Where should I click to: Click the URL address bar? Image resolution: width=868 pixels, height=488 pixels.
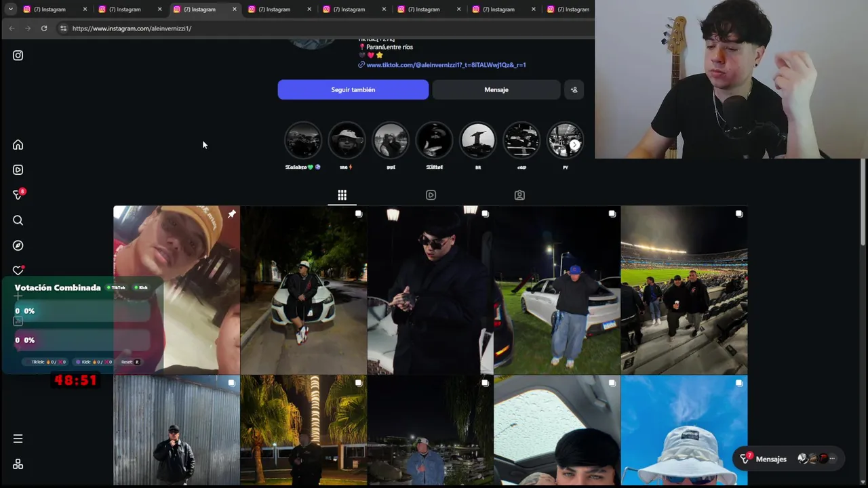325,28
